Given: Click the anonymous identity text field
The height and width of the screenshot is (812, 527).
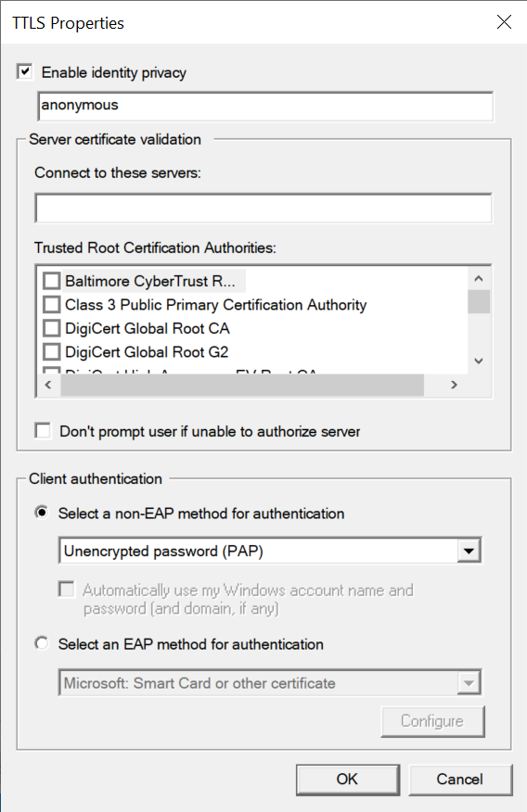Looking at the screenshot, I should coord(265,107).
